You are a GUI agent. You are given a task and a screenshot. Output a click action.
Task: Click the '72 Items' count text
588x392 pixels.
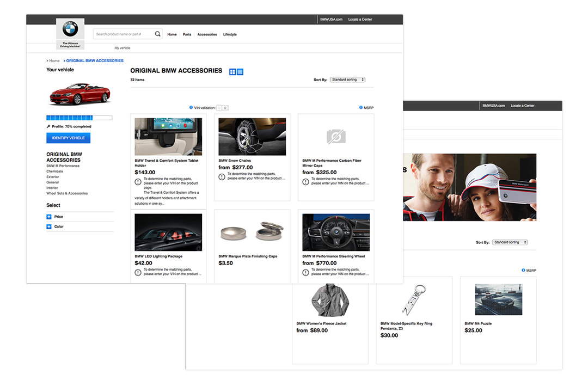137,80
